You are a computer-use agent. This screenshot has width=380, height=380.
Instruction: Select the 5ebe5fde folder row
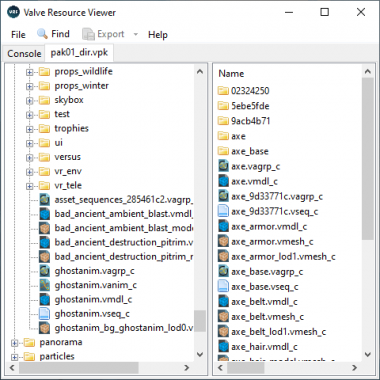tap(244, 106)
